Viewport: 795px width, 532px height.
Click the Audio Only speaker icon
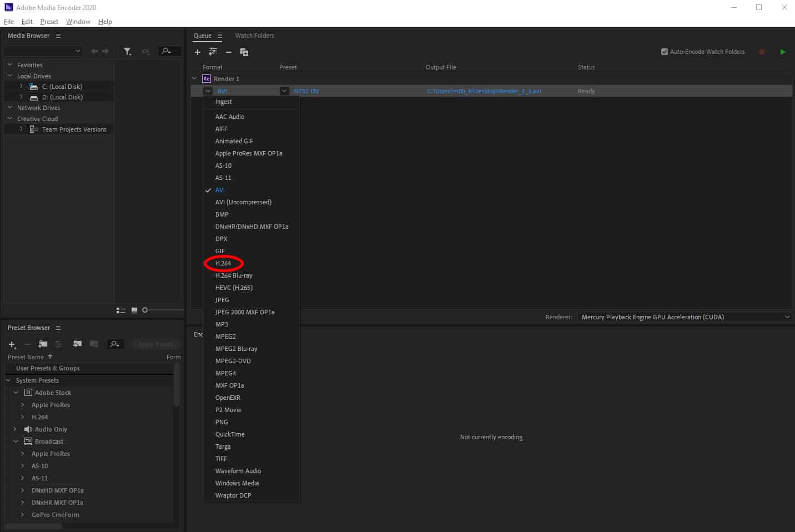[28, 429]
